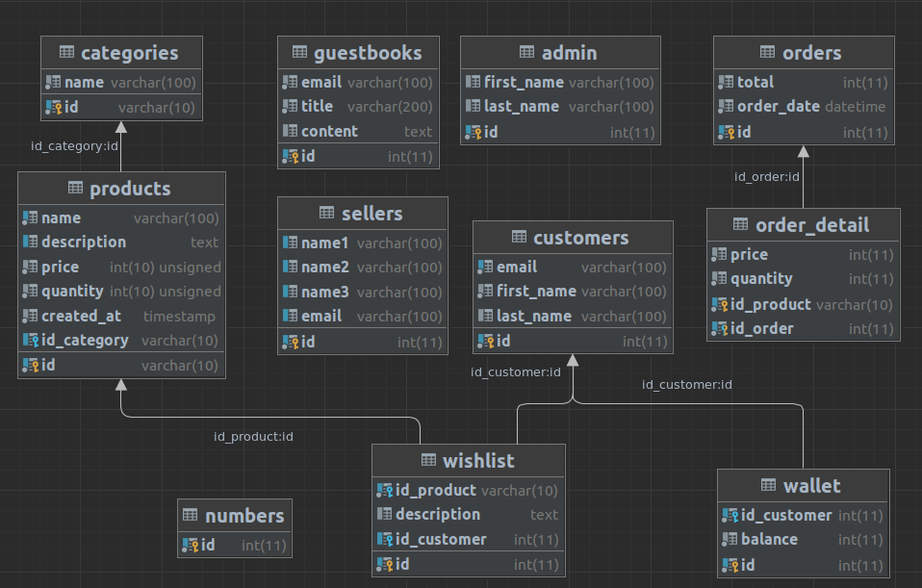Image resolution: width=922 pixels, height=588 pixels.
Task: Click foreign key icon of wallet id_customer
Action: pos(730,515)
